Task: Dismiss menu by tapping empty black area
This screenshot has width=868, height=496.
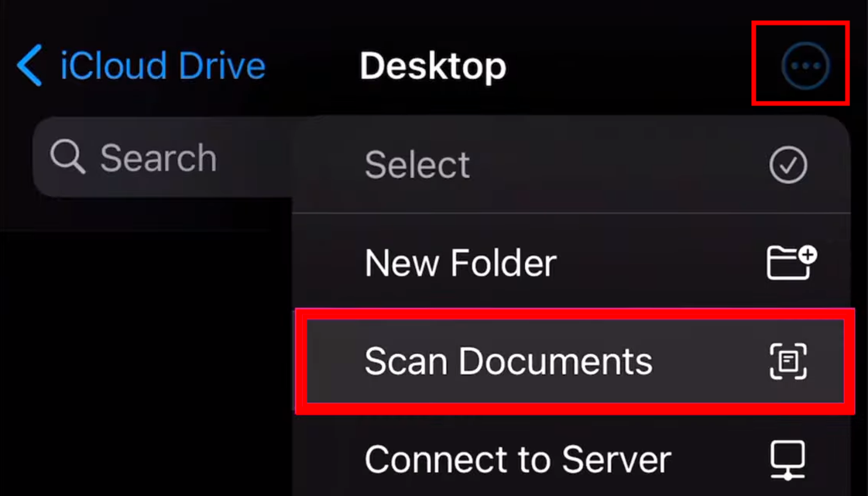Action: 144,360
